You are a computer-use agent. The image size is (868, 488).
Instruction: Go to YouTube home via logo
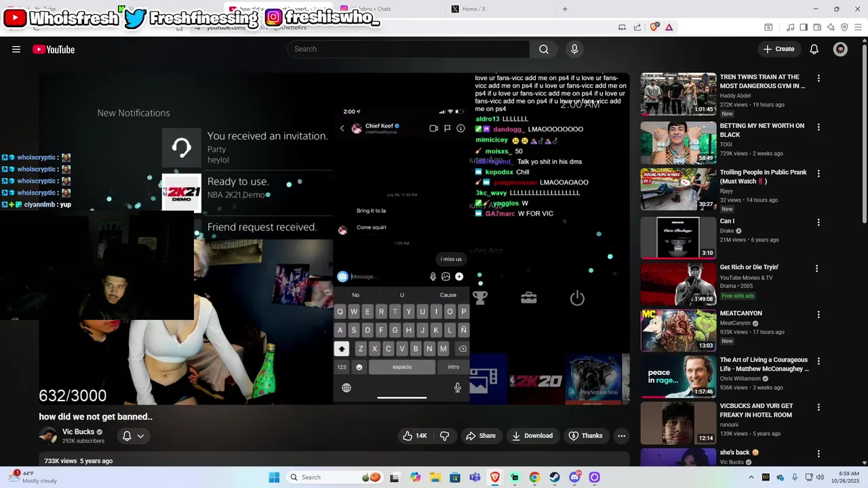click(x=54, y=49)
